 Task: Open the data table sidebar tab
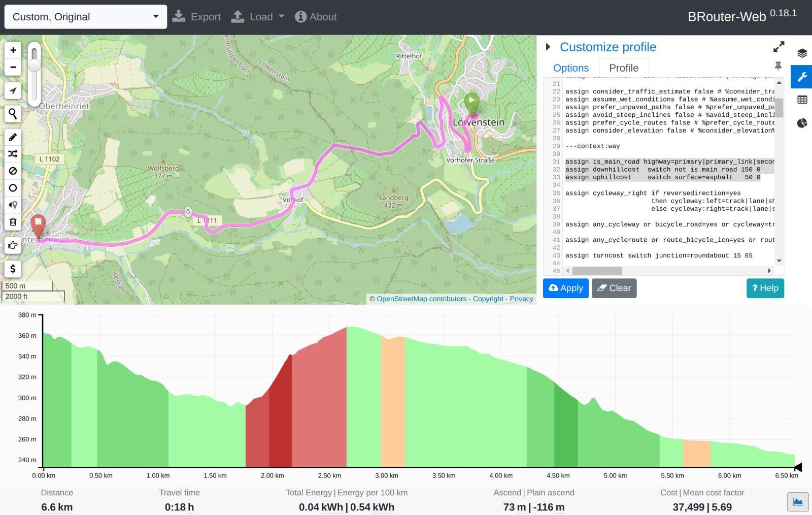(802, 100)
